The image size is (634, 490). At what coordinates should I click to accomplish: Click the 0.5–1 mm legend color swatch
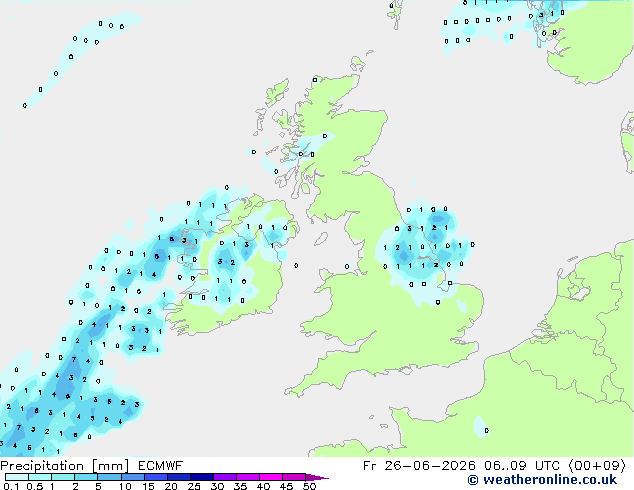(x=40, y=477)
